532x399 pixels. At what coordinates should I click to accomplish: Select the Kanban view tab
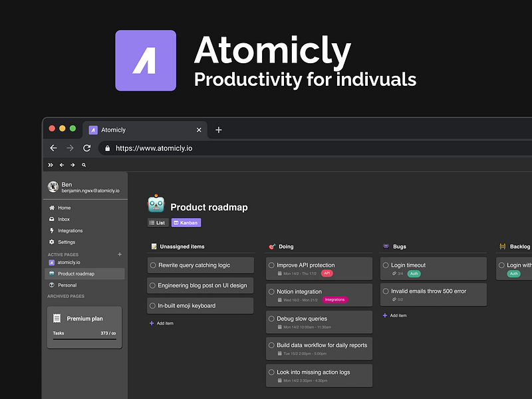click(x=186, y=223)
